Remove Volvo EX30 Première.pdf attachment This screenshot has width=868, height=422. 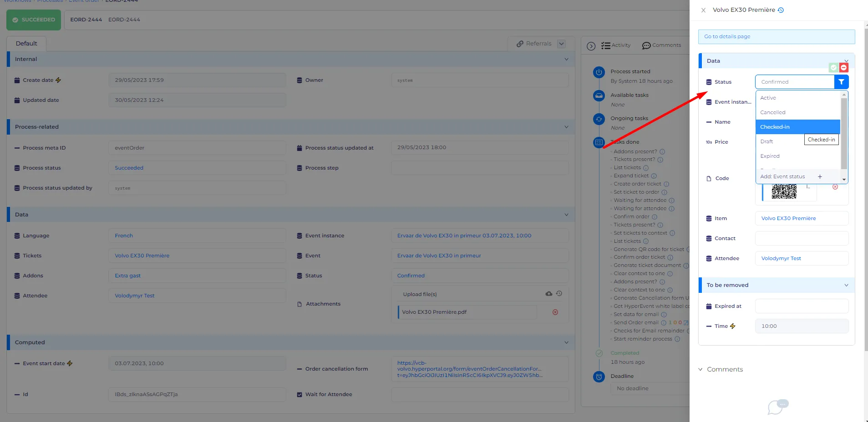(x=555, y=312)
